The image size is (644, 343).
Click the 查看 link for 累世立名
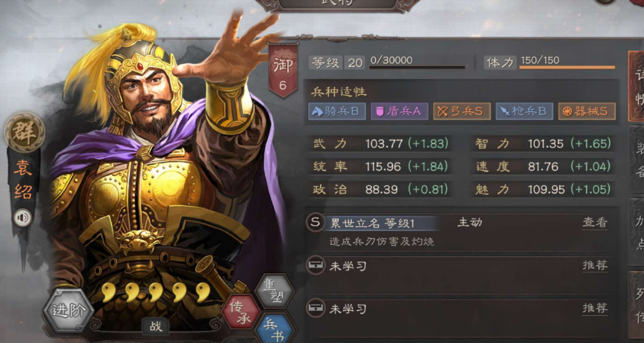595,222
